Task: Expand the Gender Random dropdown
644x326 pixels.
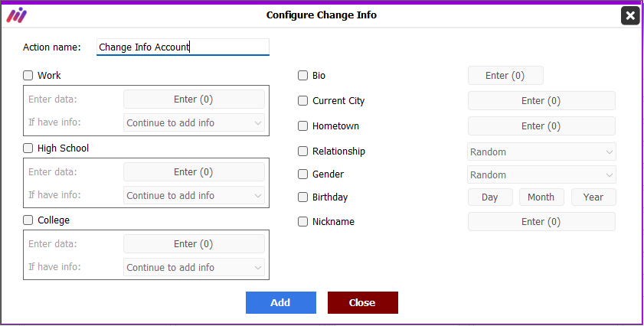Action: pyautogui.click(x=541, y=175)
